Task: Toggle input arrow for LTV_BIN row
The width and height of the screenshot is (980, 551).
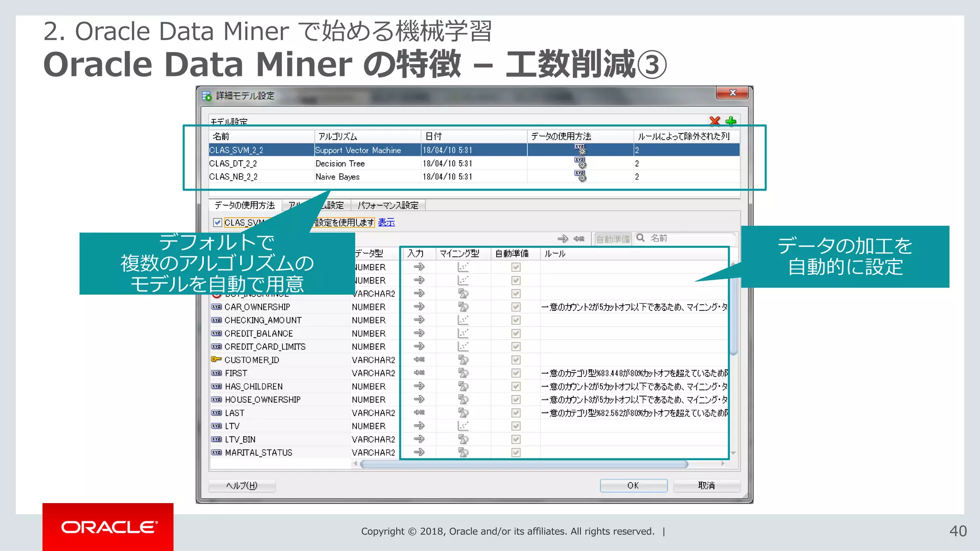Action: (x=419, y=439)
